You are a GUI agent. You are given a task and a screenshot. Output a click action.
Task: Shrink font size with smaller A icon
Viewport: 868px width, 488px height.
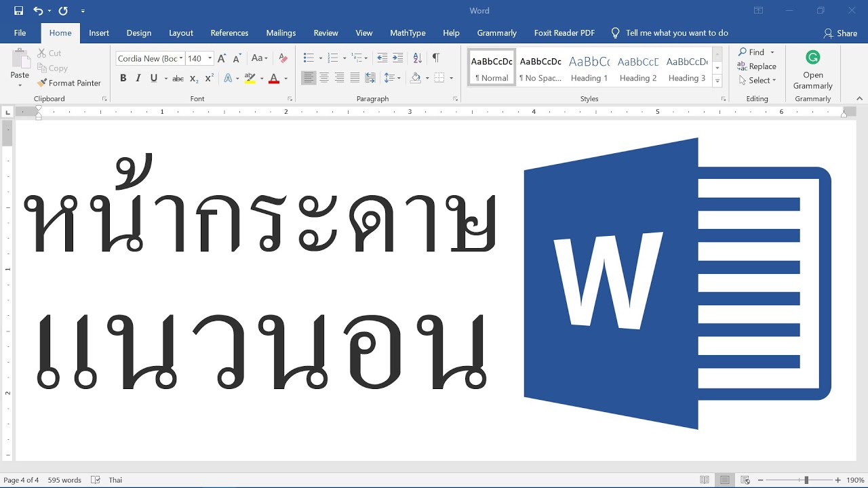[x=237, y=58]
